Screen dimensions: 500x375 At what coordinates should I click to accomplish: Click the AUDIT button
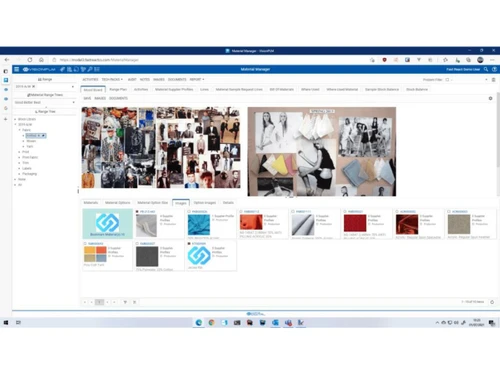point(132,79)
